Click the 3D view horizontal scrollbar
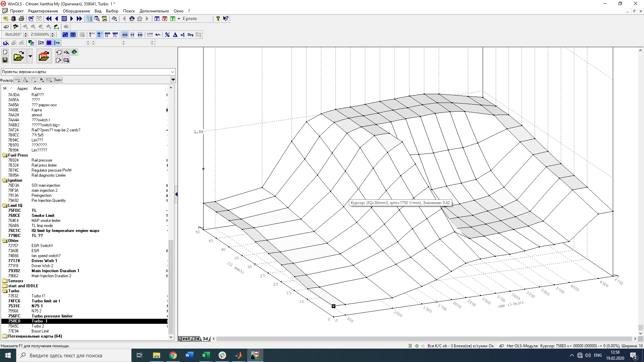 point(424,339)
